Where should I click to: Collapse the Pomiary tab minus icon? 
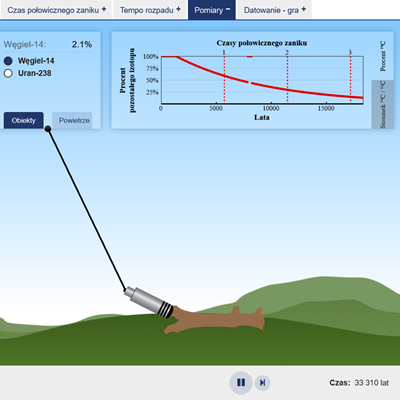pyautogui.click(x=228, y=9)
